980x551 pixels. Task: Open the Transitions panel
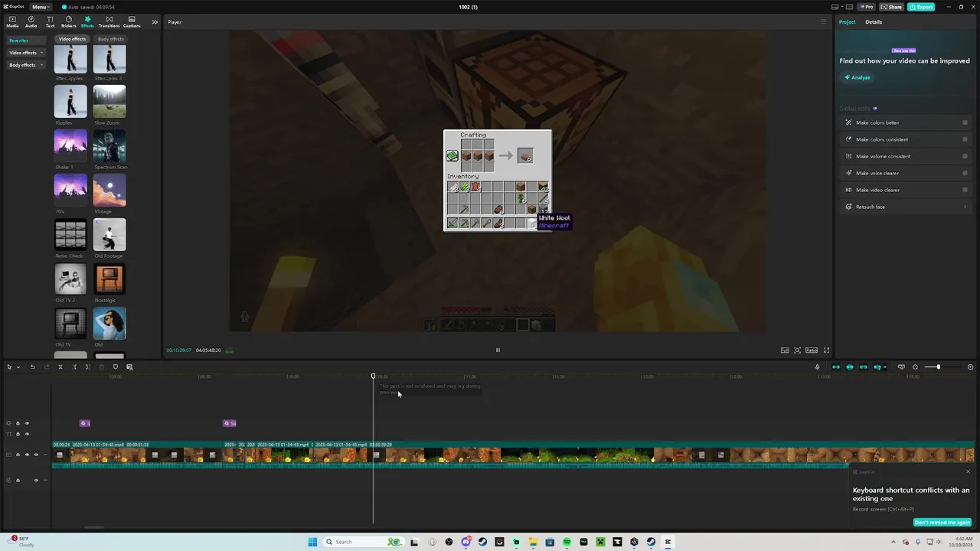pyautogui.click(x=109, y=21)
